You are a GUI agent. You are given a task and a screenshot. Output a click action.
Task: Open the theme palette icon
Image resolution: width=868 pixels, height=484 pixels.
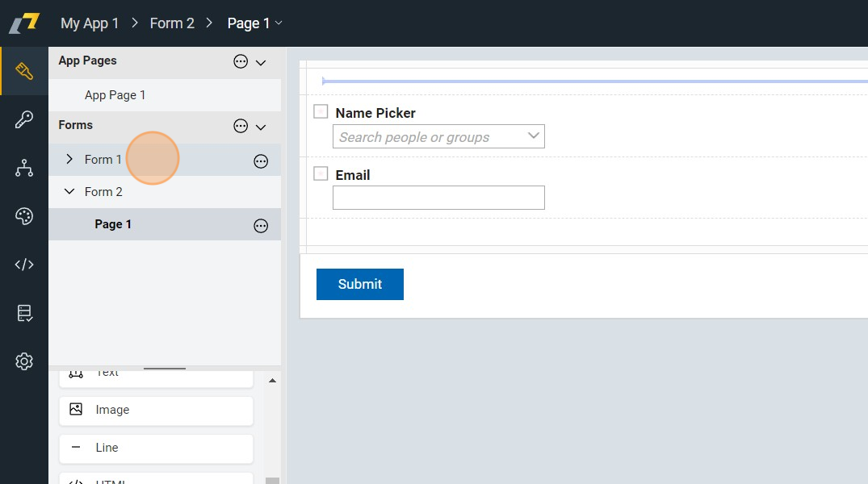pos(24,216)
